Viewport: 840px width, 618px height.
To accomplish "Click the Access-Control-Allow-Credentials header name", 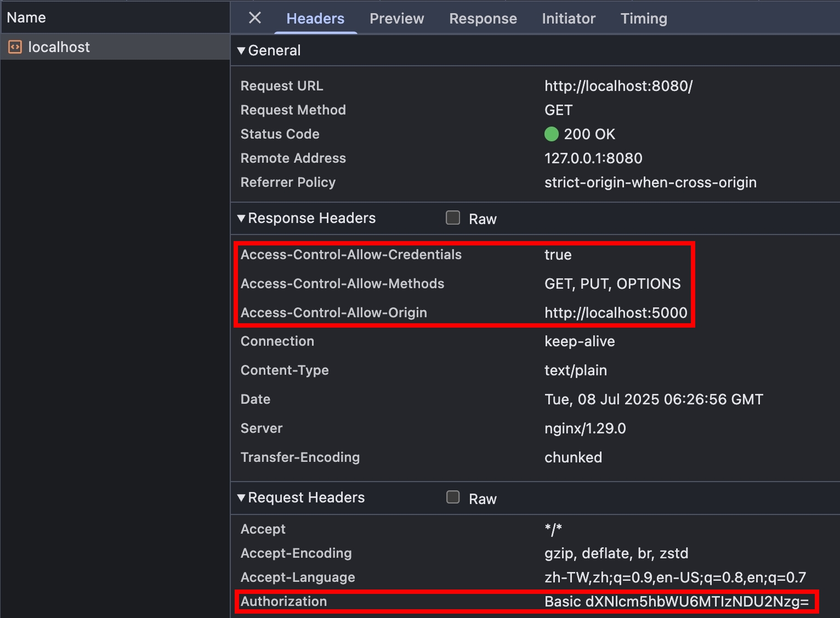I will pos(351,255).
